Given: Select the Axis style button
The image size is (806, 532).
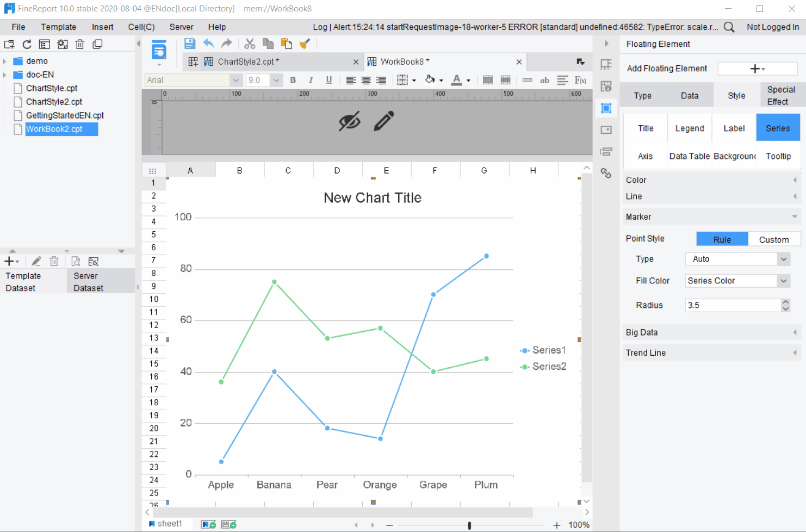Looking at the screenshot, I should click(645, 156).
